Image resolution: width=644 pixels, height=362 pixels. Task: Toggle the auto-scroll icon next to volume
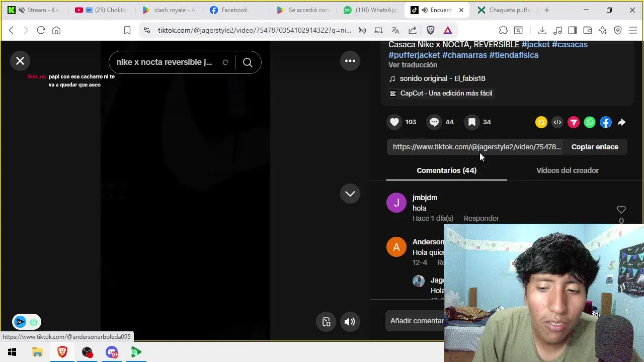point(326,322)
